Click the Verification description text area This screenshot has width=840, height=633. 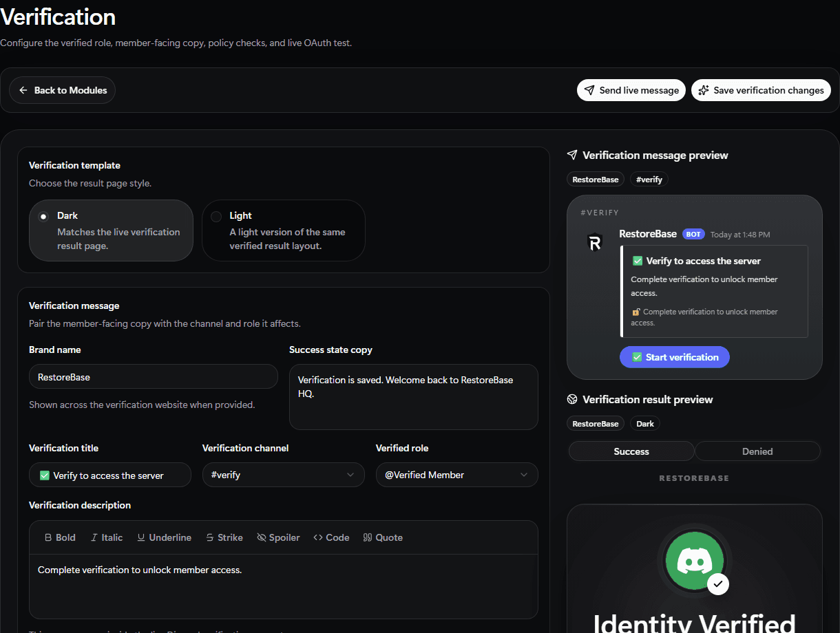pyautogui.click(x=284, y=586)
